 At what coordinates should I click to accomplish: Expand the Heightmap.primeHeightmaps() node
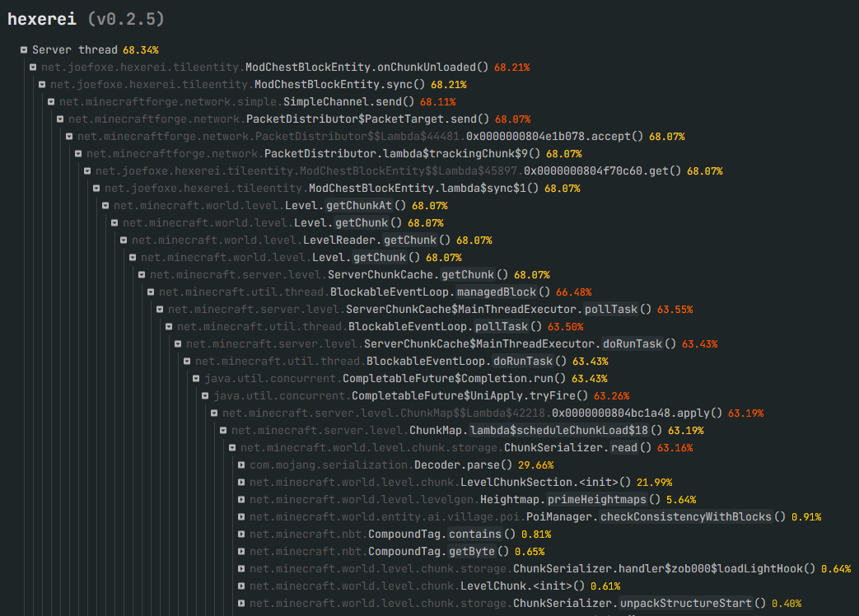point(241,499)
